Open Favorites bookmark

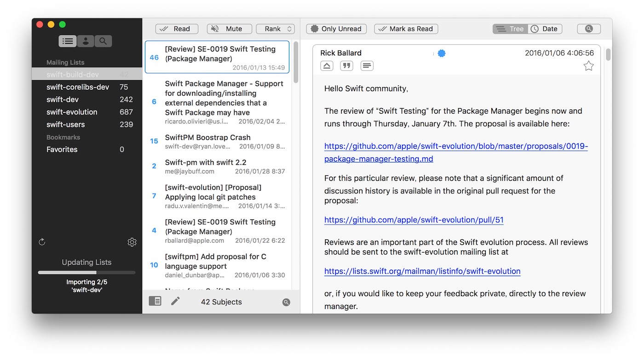point(87,149)
